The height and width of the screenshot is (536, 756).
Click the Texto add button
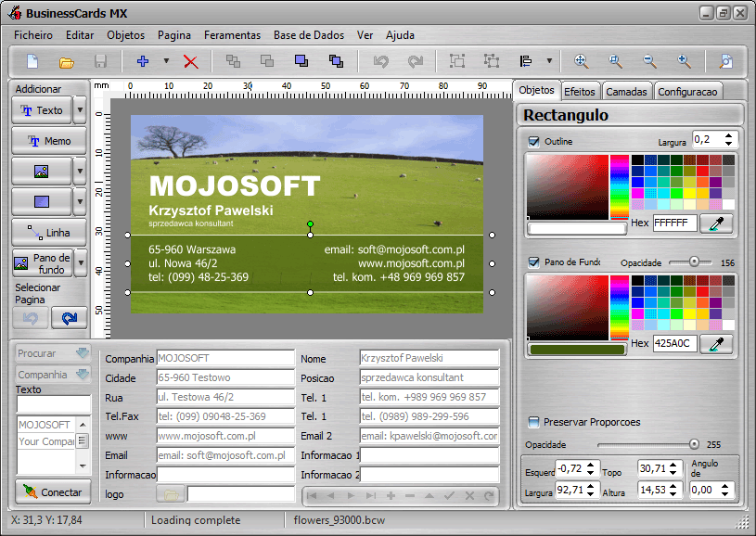coord(42,110)
